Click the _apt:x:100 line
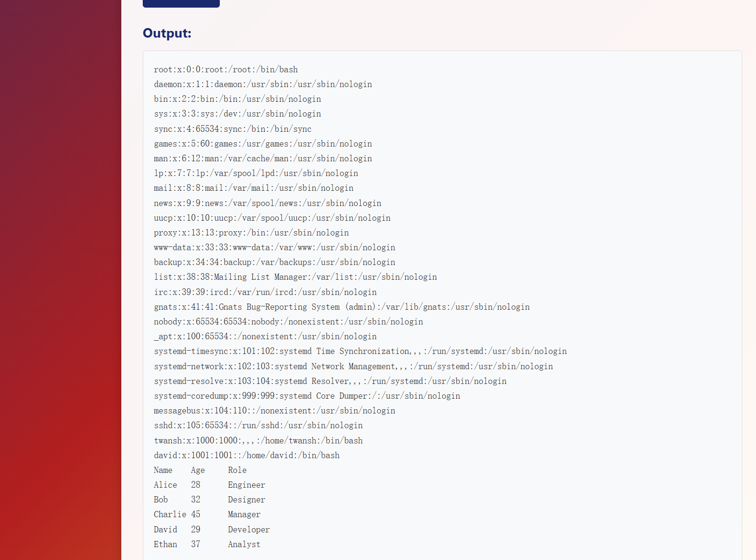The width and height of the screenshot is (756, 560). pyautogui.click(x=265, y=336)
